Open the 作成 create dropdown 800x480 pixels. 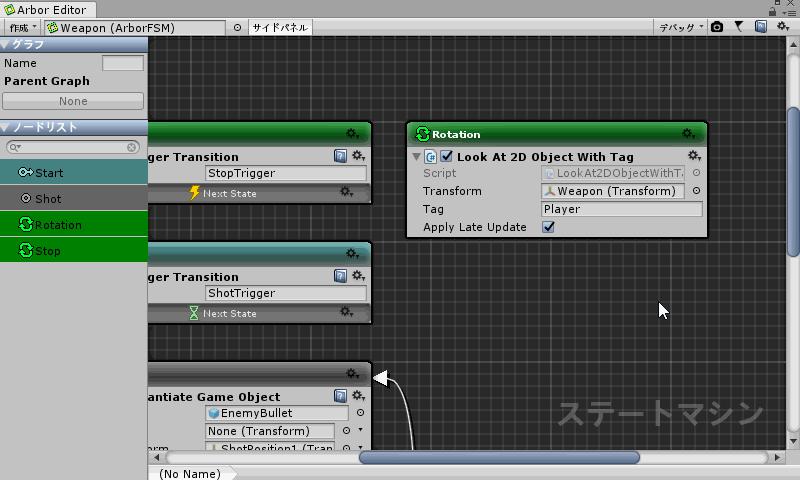pyautogui.click(x=22, y=28)
